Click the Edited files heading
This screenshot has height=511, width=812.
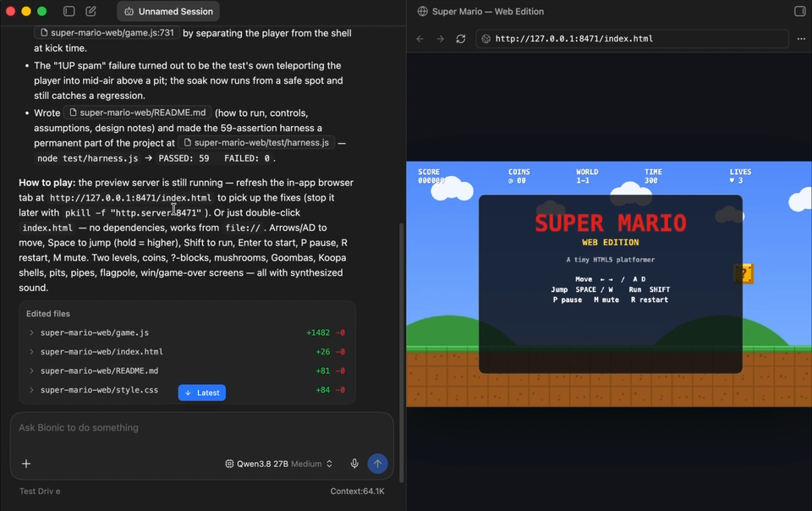point(48,314)
